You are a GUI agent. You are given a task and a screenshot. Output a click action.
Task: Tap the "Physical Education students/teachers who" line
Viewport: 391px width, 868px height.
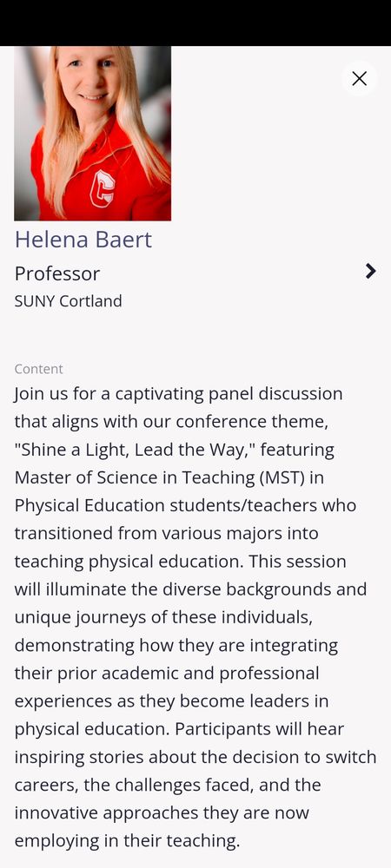185,505
